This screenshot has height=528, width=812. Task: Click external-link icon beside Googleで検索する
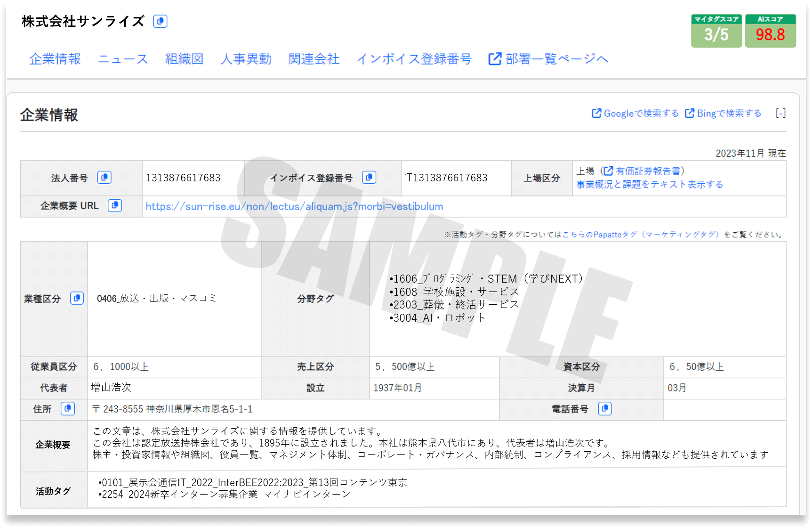pos(596,113)
